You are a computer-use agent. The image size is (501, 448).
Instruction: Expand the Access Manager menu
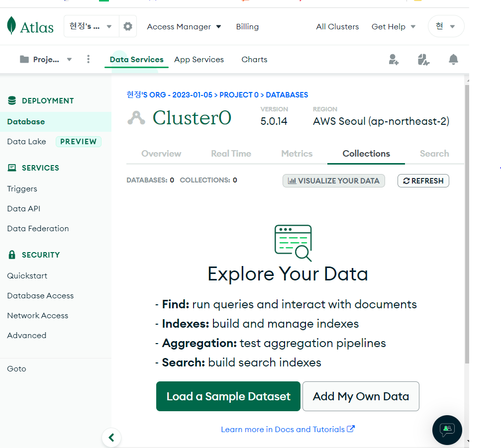tap(184, 27)
